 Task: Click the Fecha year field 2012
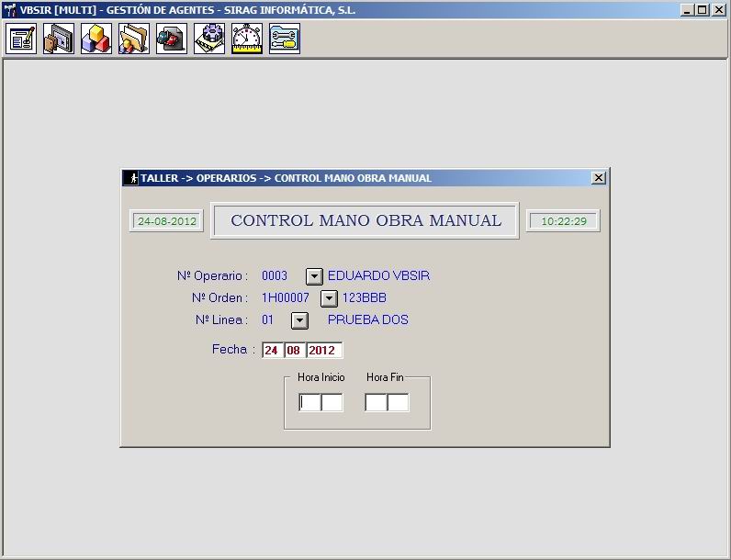click(x=324, y=351)
